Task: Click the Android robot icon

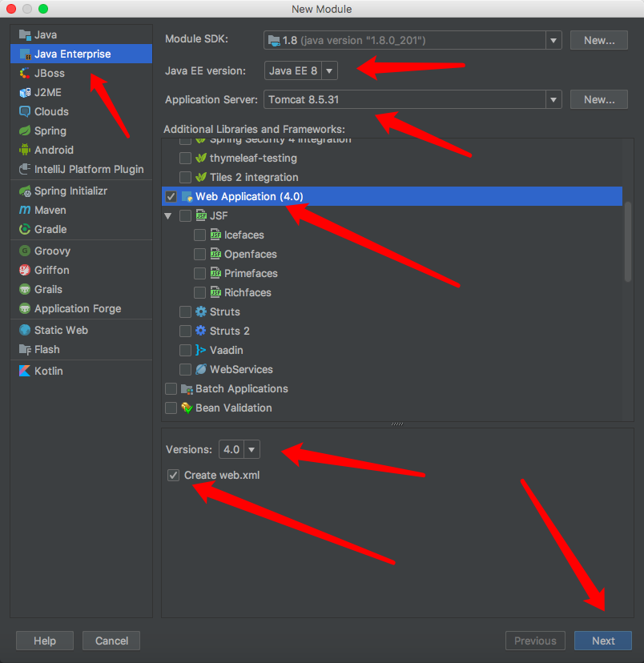Action: coord(25,150)
